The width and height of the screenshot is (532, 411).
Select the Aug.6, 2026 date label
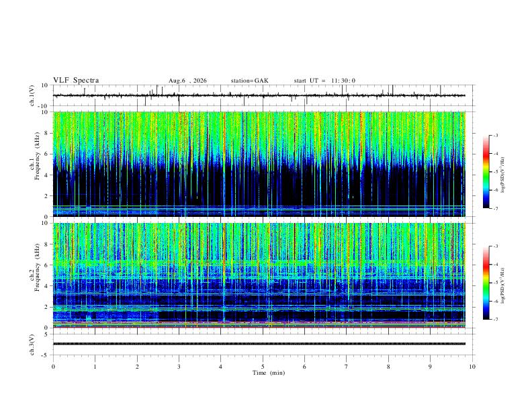click(187, 81)
